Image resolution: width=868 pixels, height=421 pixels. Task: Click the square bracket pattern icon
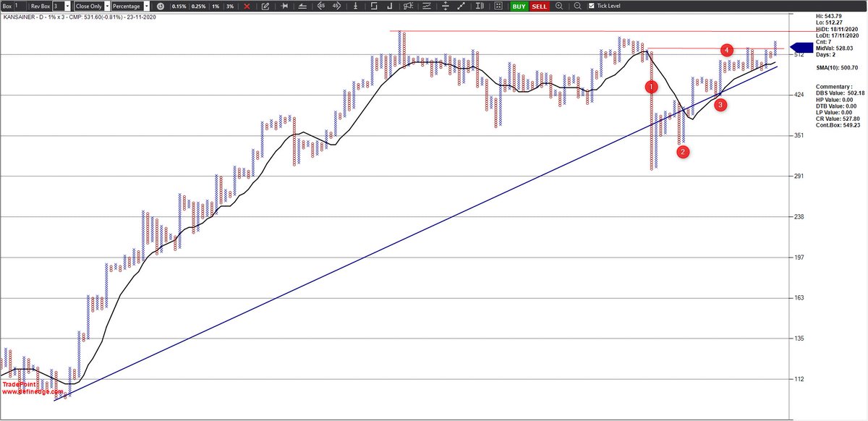pyautogui.click(x=374, y=5)
